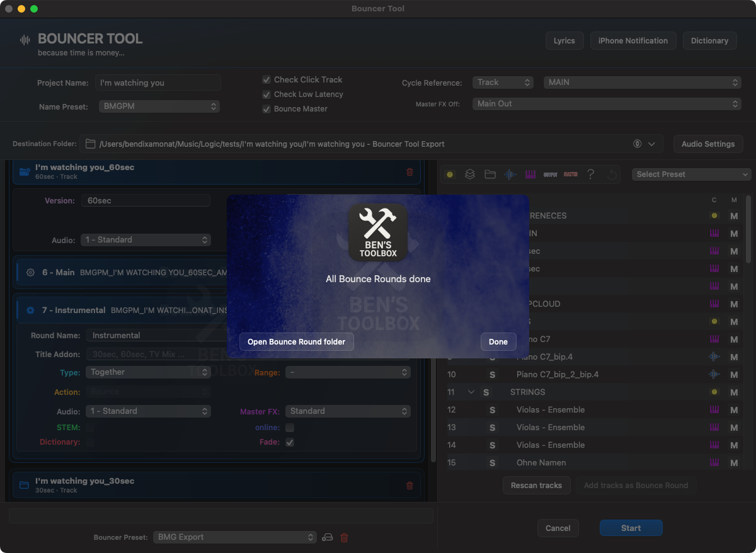
Task: Open the Master FX Off Main Out dropdown
Action: (x=607, y=104)
